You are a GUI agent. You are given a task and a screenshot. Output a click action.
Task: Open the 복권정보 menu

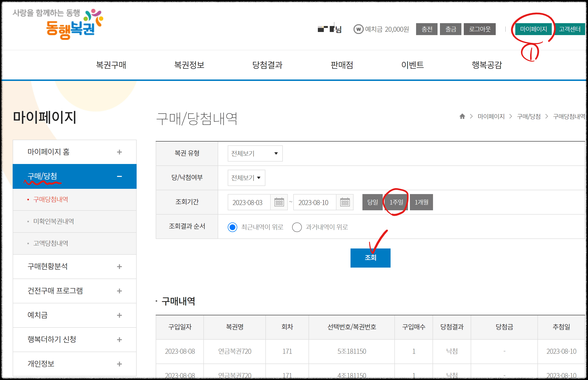pos(189,65)
